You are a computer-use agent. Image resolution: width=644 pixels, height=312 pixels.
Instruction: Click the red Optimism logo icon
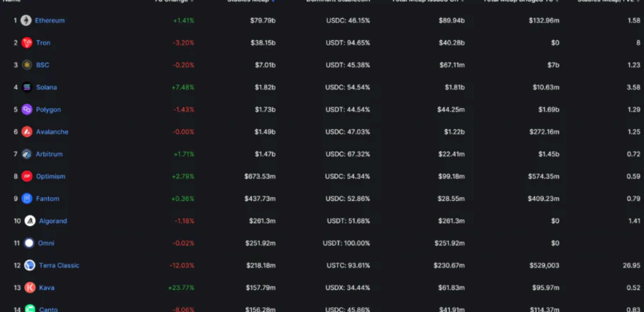coord(27,176)
